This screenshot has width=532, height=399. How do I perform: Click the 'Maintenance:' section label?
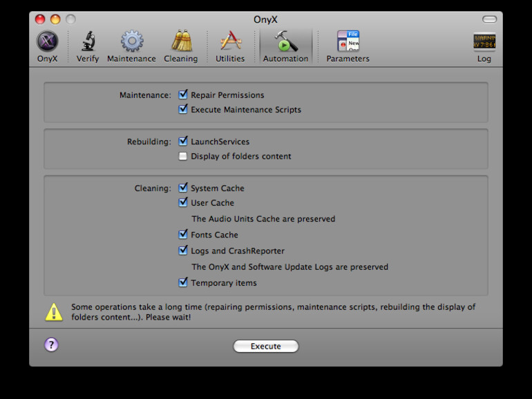click(x=145, y=95)
